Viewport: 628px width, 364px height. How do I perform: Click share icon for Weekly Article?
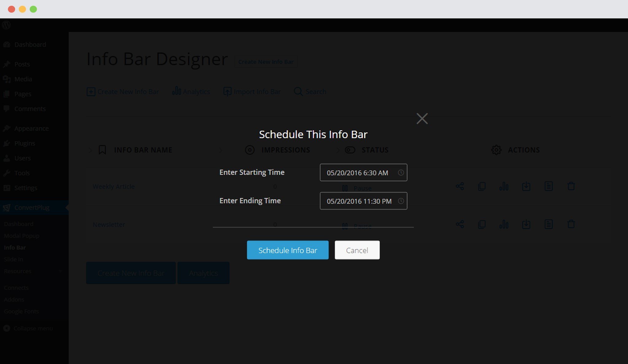click(460, 186)
